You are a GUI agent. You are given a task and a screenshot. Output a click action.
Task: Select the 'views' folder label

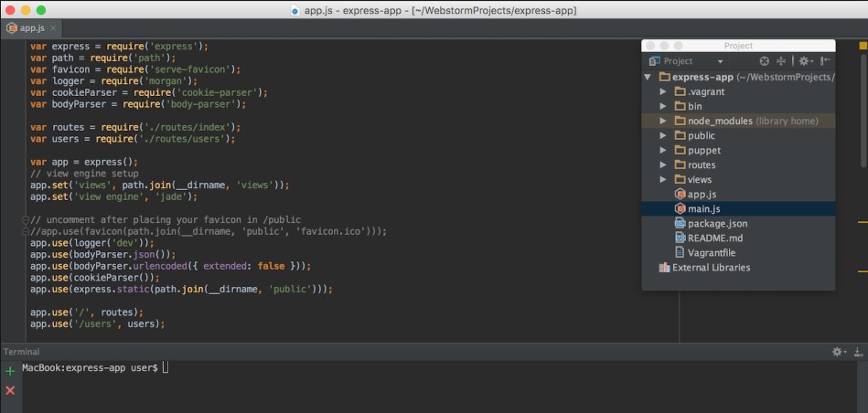point(700,180)
